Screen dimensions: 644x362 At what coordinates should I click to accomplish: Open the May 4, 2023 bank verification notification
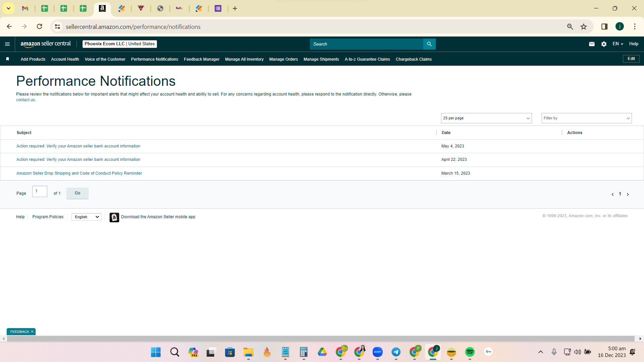click(x=78, y=146)
